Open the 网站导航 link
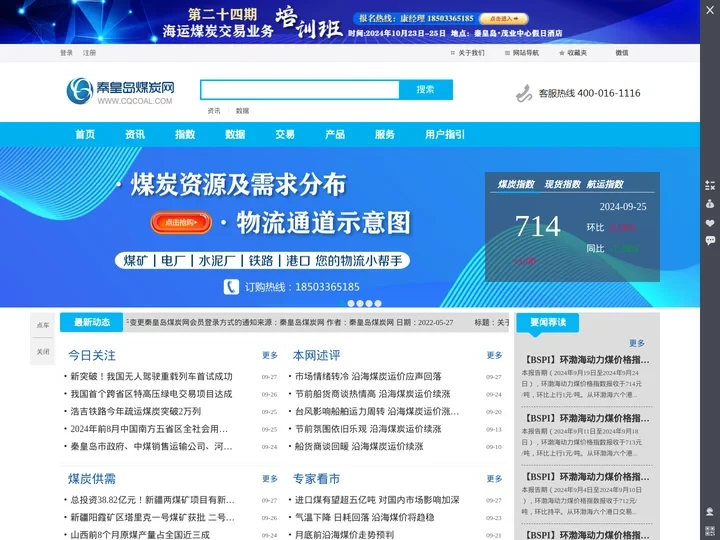Image resolution: width=720 pixels, height=540 pixels. [526, 53]
